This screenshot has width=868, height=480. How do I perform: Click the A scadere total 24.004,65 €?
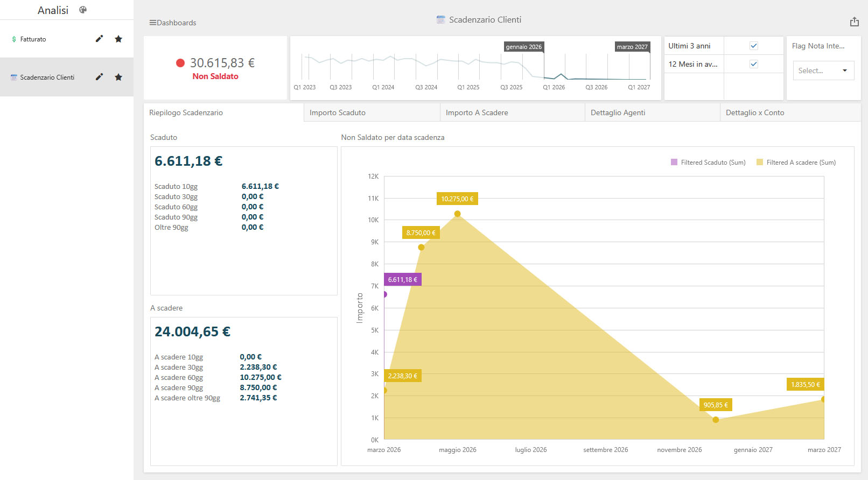(192, 331)
